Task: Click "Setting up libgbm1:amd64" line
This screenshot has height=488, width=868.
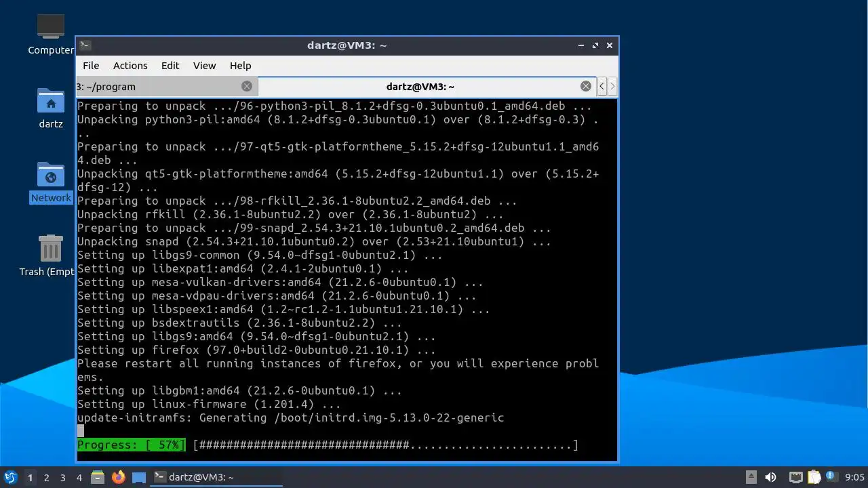Action: click(239, 391)
